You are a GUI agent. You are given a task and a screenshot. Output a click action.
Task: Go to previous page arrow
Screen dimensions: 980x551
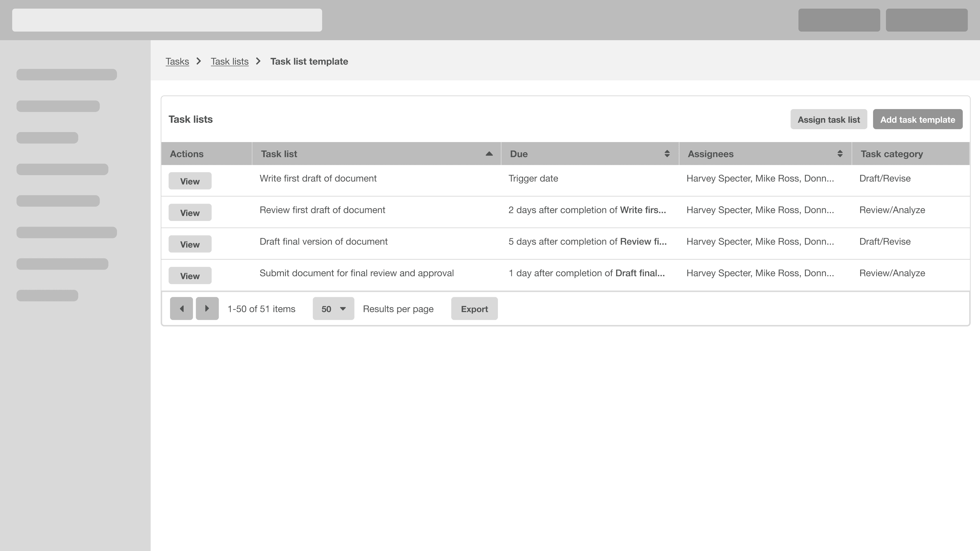181,309
